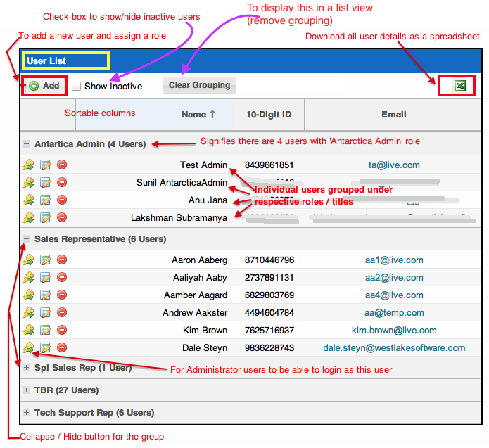489x448 pixels.
Task: Click login-as-user icon for Test Admin
Action: [28, 165]
